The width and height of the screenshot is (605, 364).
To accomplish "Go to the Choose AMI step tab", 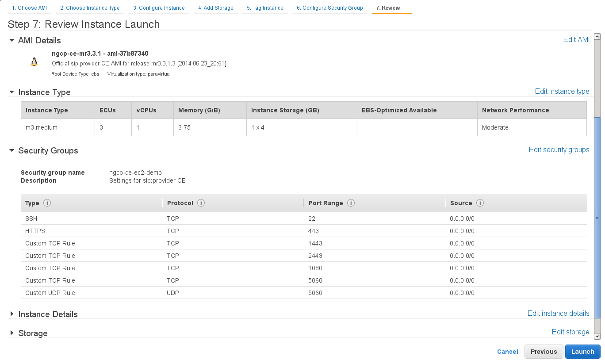I will (29, 8).
